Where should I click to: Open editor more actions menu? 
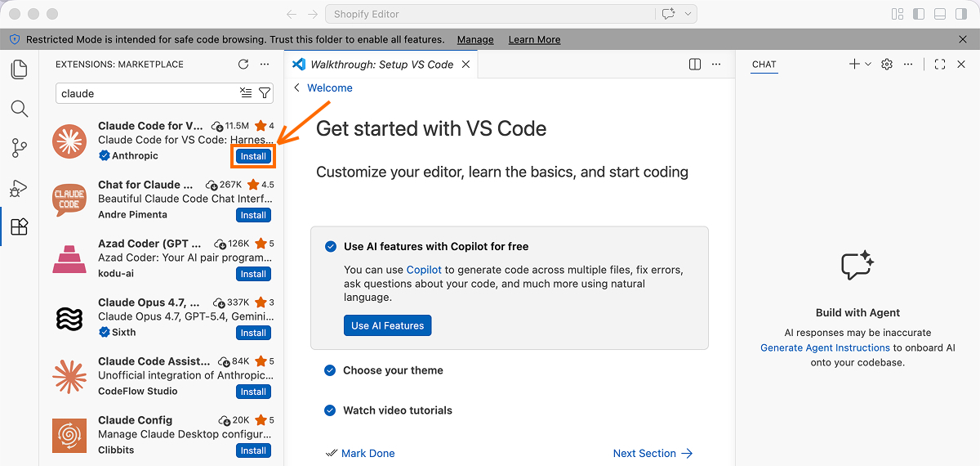point(716,65)
